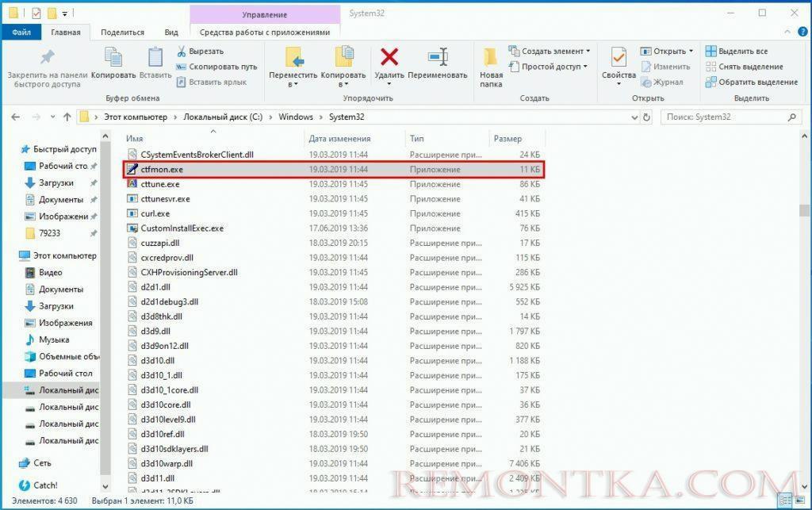Click the Invert selection icon
The height and width of the screenshot is (510, 812).
pyautogui.click(x=711, y=82)
